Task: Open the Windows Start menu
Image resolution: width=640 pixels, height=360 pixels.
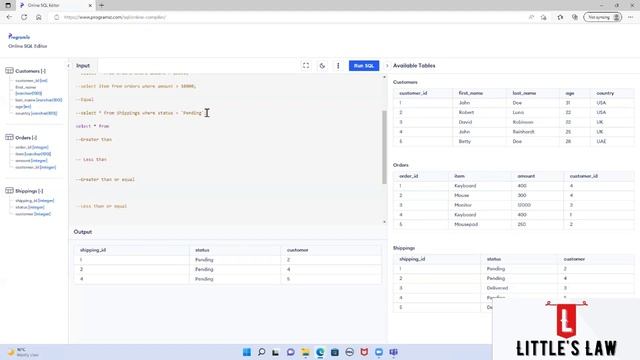Action: (247, 352)
